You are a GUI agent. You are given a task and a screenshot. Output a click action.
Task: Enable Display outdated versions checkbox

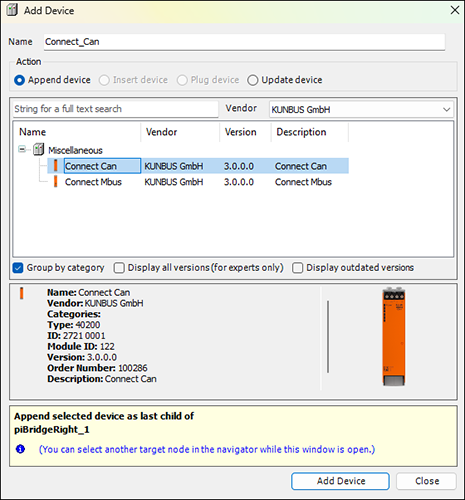tap(297, 268)
